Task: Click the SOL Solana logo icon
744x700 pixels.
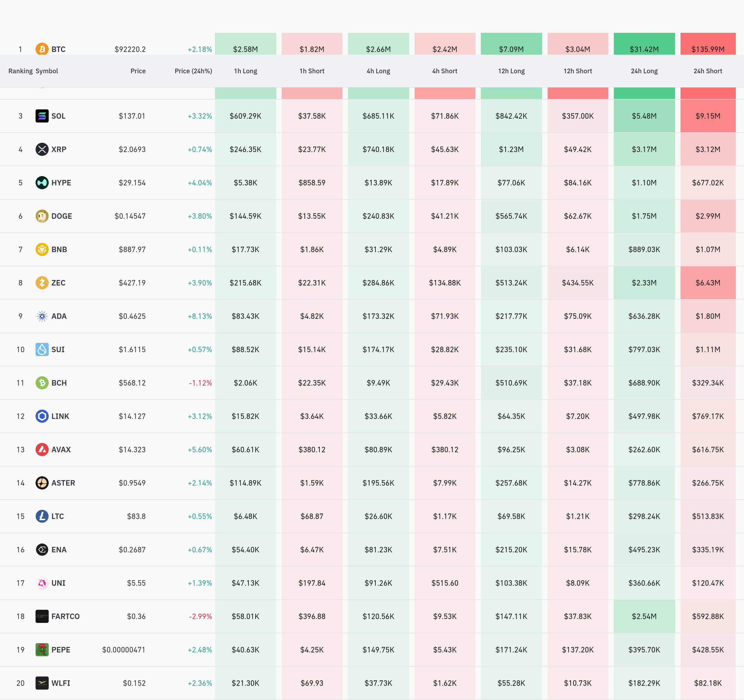Action: pos(42,116)
